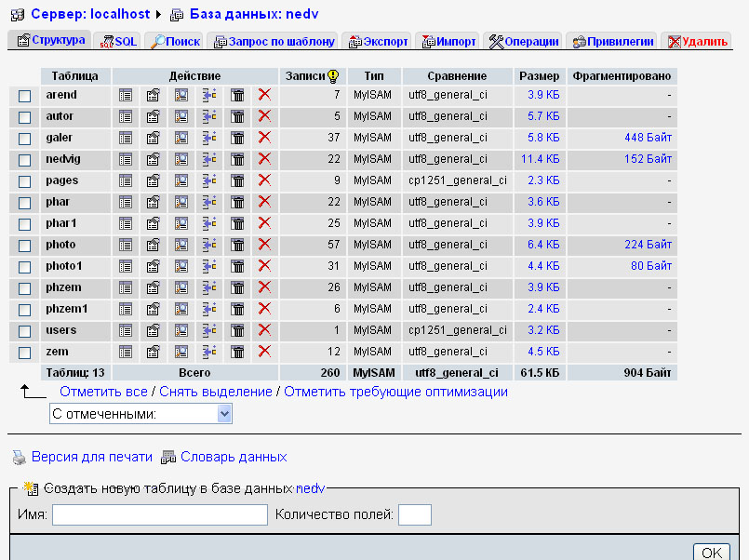Open 'Версия для печати' link
749x560 pixels.
click(92, 457)
